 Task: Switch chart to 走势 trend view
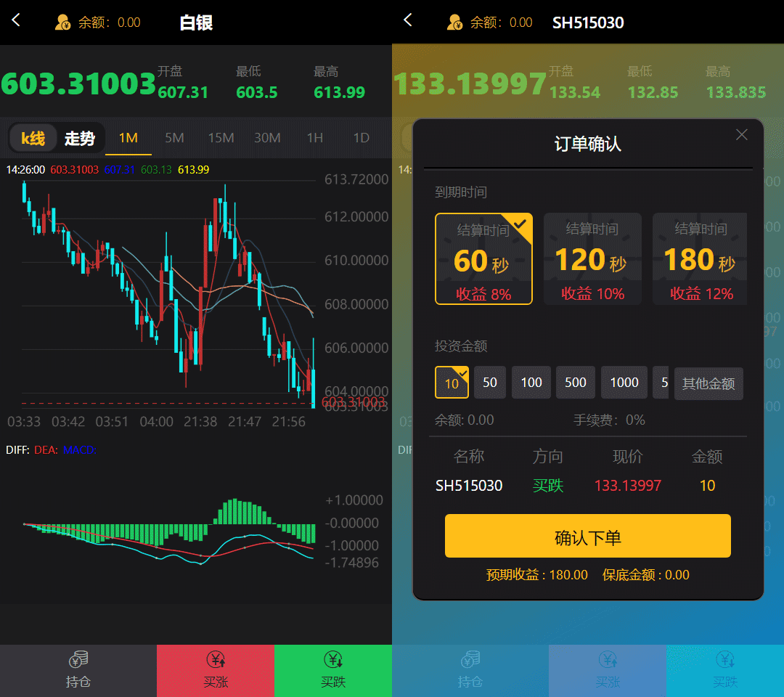(x=80, y=138)
